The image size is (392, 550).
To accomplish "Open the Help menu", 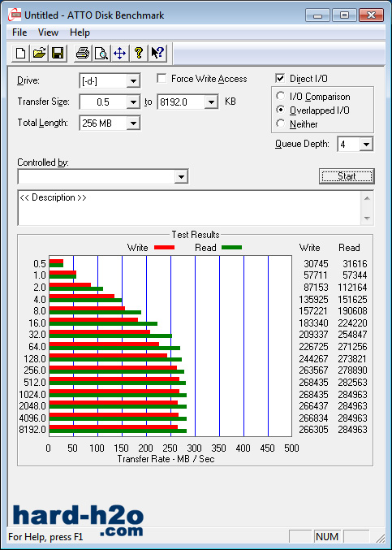I will point(80,32).
